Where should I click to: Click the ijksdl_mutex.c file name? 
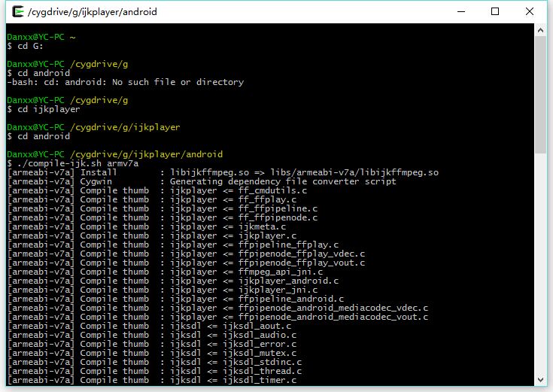[x=260, y=353]
